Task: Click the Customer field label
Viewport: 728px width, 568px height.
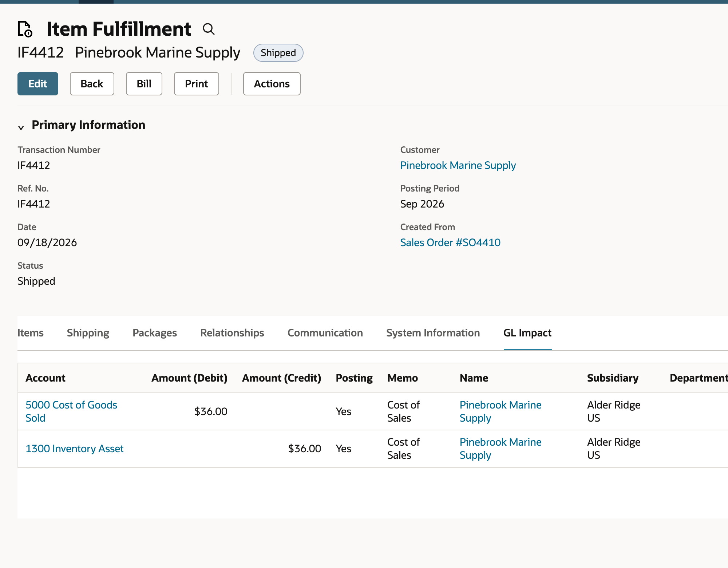Action: (x=420, y=150)
